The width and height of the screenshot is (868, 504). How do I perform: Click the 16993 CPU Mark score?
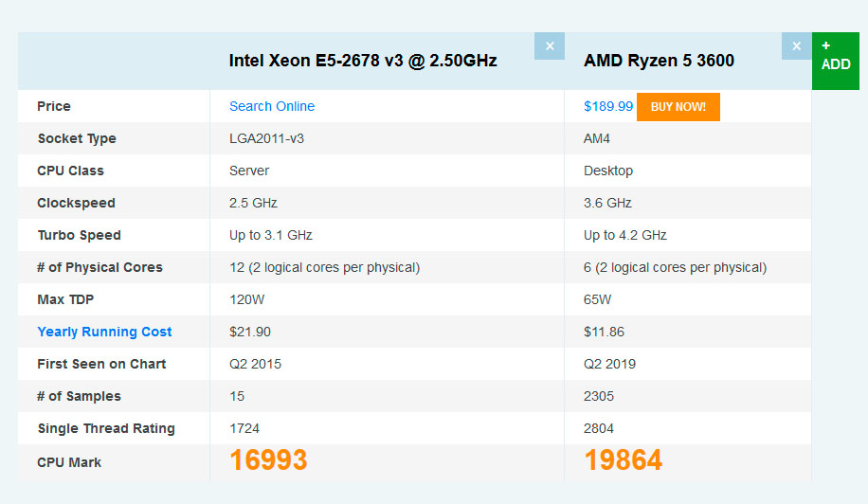click(268, 460)
